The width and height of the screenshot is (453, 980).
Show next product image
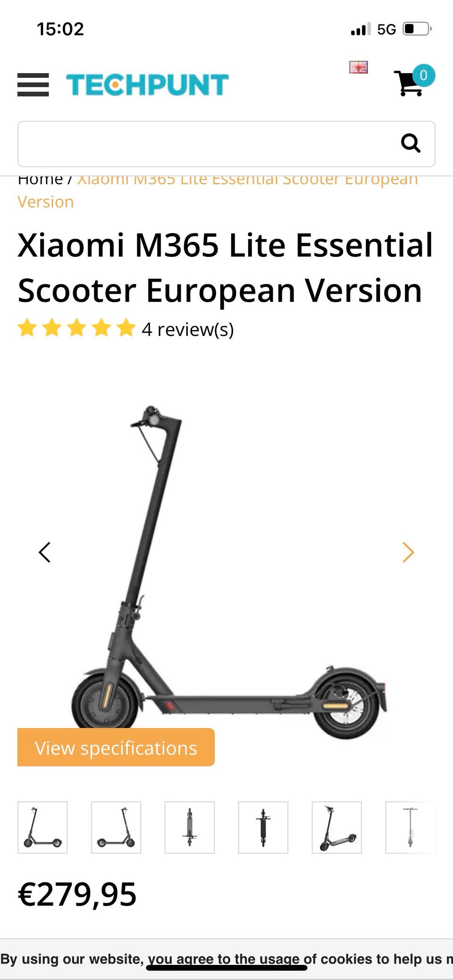[x=408, y=552]
